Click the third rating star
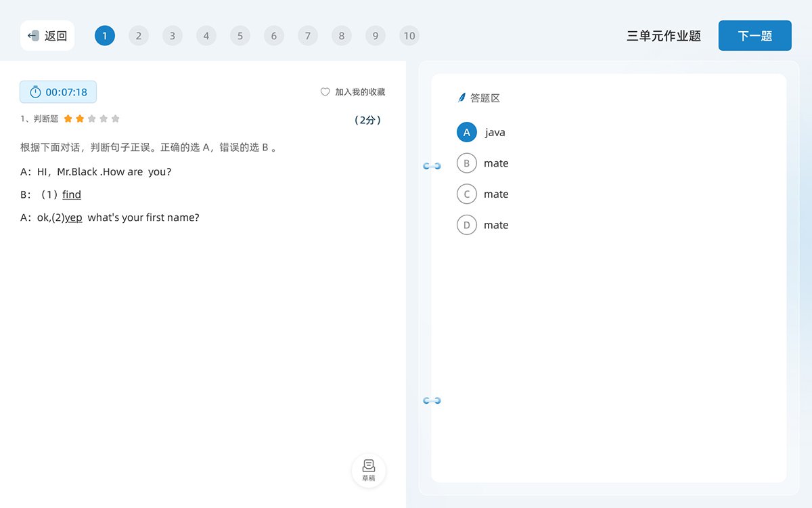Viewport: 812px width, 508px height. point(92,119)
